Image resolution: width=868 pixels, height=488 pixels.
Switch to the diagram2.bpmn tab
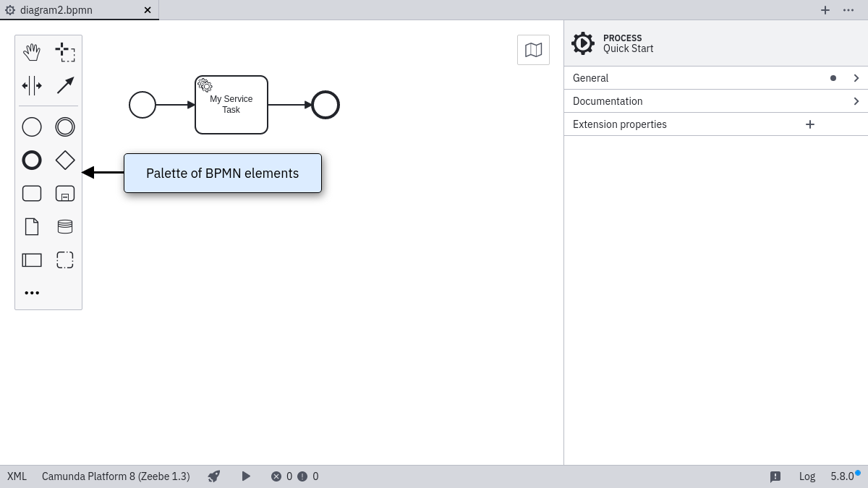56,10
